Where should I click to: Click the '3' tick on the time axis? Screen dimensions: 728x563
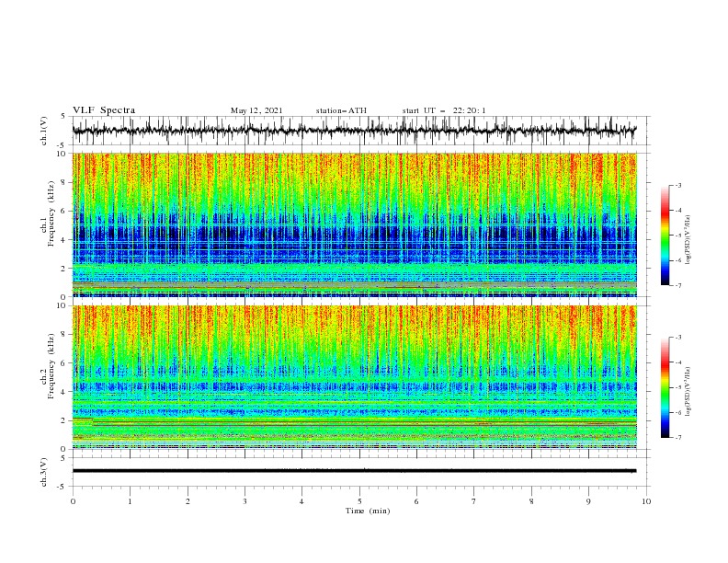click(x=245, y=501)
